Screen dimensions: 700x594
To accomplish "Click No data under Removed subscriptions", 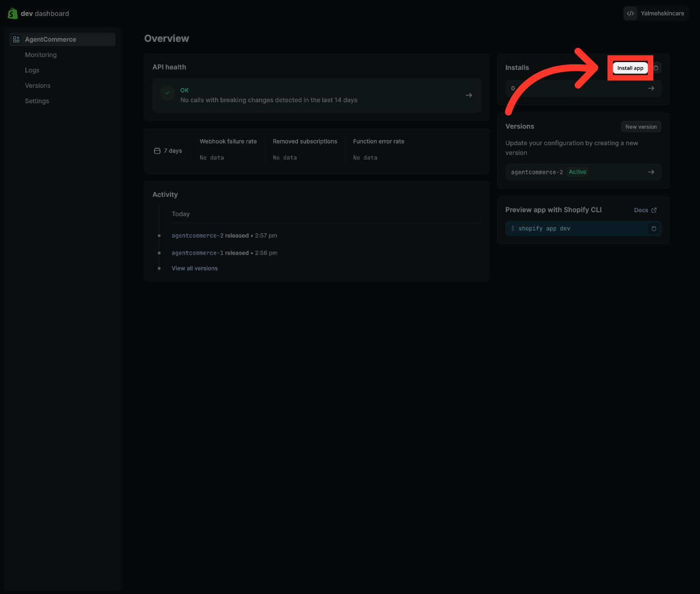I will [285, 158].
